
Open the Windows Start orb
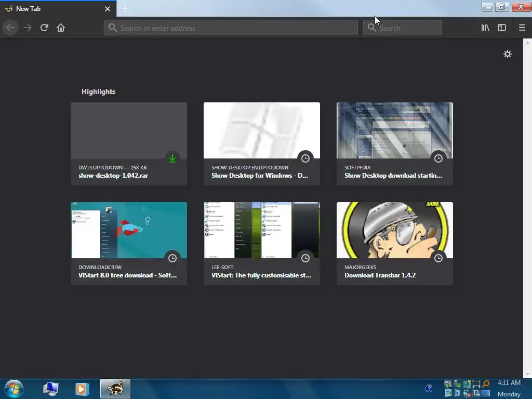[x=14, y=389]
